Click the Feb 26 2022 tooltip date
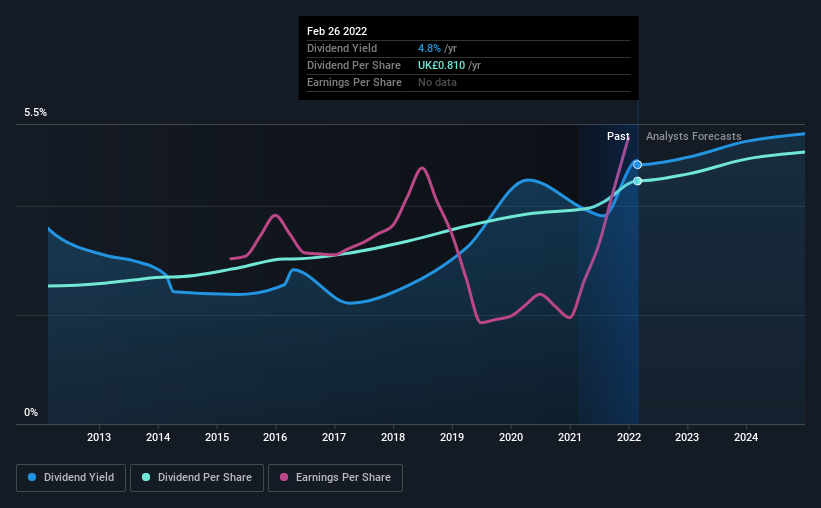 [x=337, y=31]
